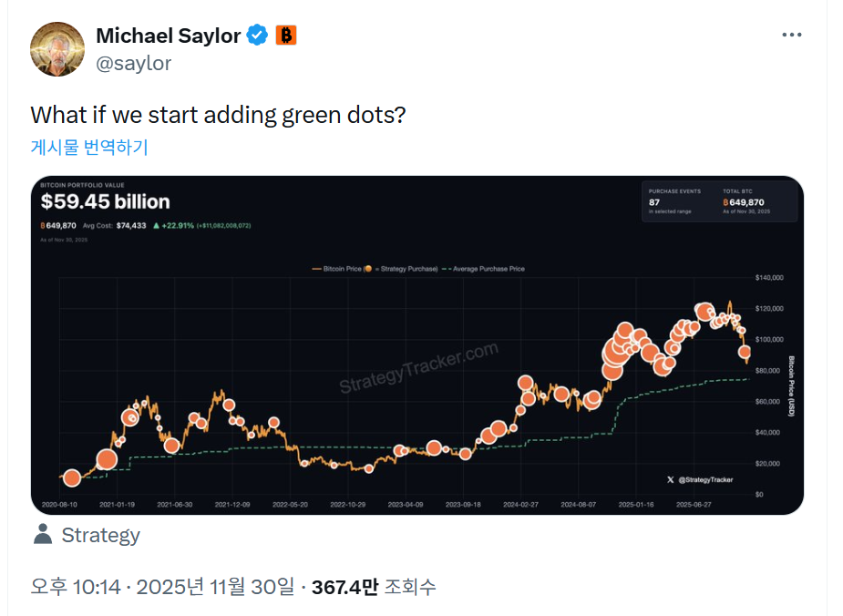Click the orange Bitcoin symbol in Total BTC card
The width and height of the screenshot is (843, 616).
click(726, 202)
